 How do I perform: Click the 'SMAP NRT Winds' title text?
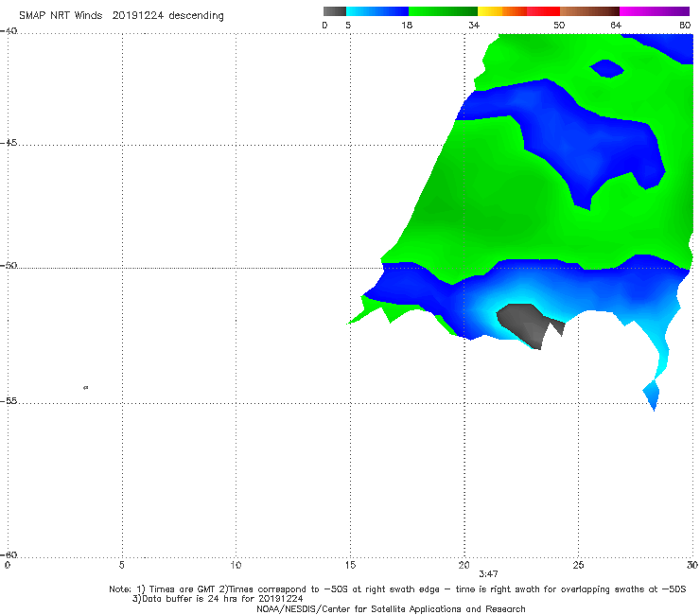click(x=61, y=15)
